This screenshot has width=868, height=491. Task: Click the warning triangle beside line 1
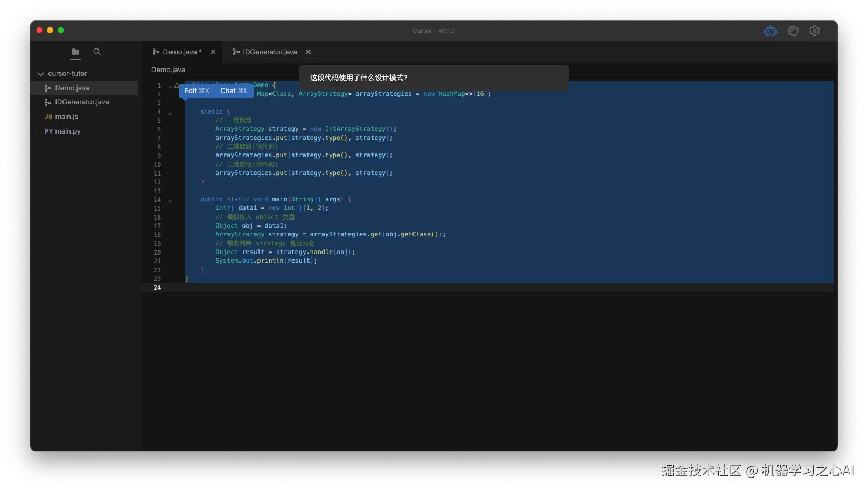click(177, 85)
